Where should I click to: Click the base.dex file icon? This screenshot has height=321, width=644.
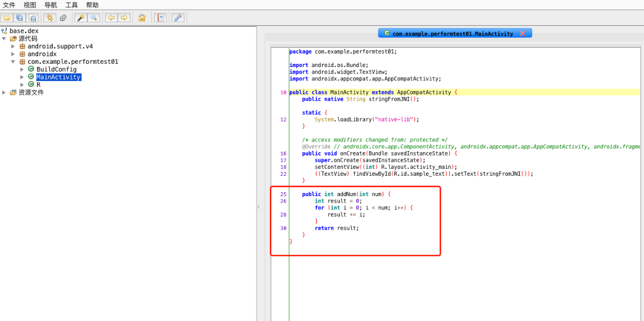[4, 31]
